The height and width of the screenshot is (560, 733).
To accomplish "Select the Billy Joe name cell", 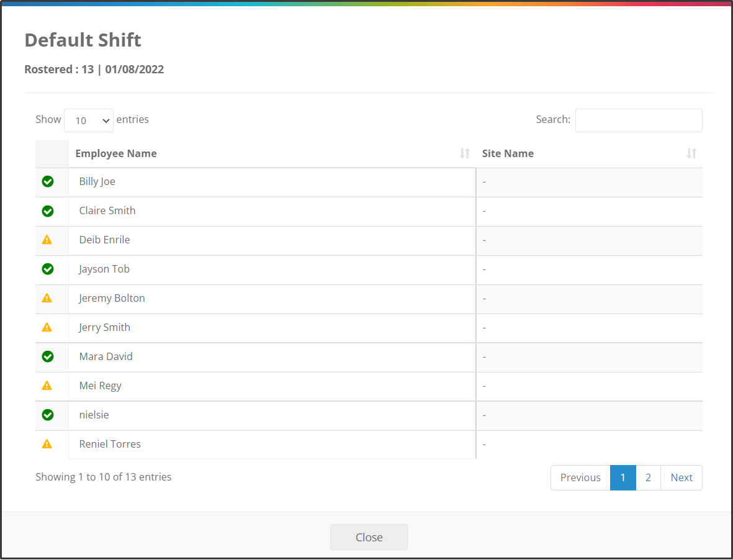I will click(x=272, y=183).
